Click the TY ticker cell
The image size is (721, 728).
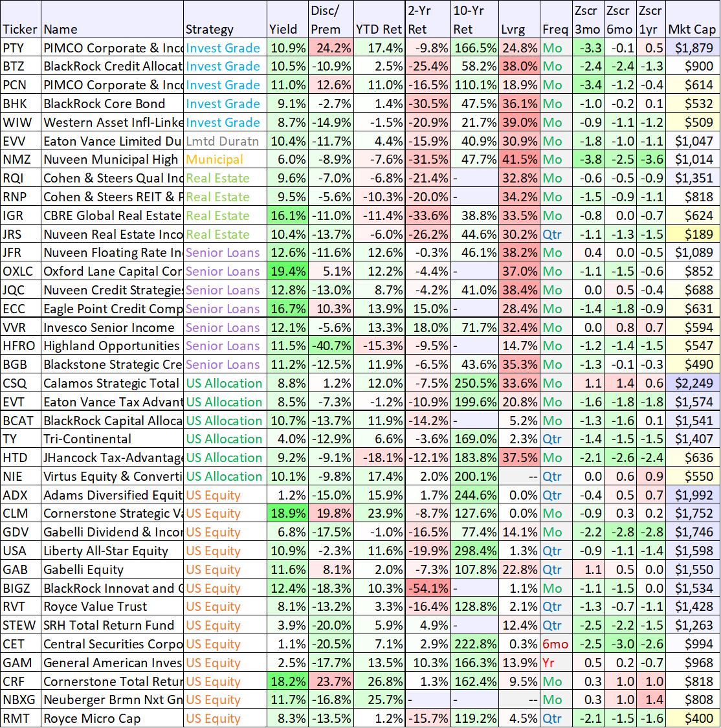tap(21, 439)
